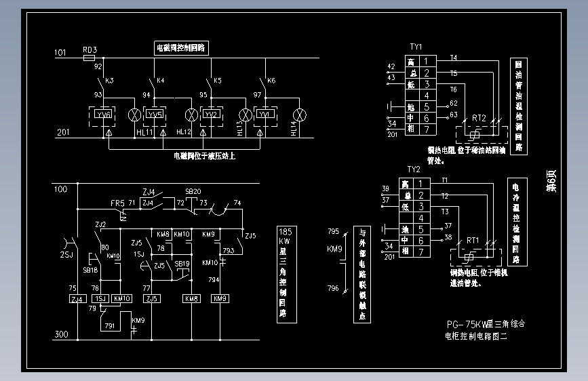Click terminal number 42 beside TY1
This screenshot has width=588, height=381.
[x=391, y=66]
